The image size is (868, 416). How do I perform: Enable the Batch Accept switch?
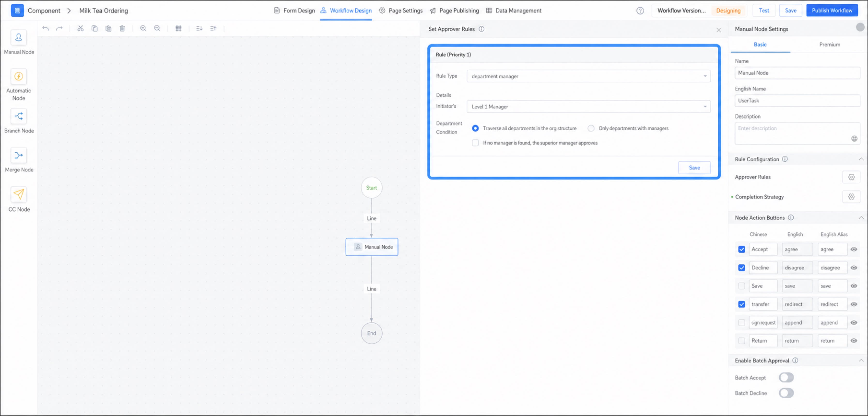pos(786,378)
